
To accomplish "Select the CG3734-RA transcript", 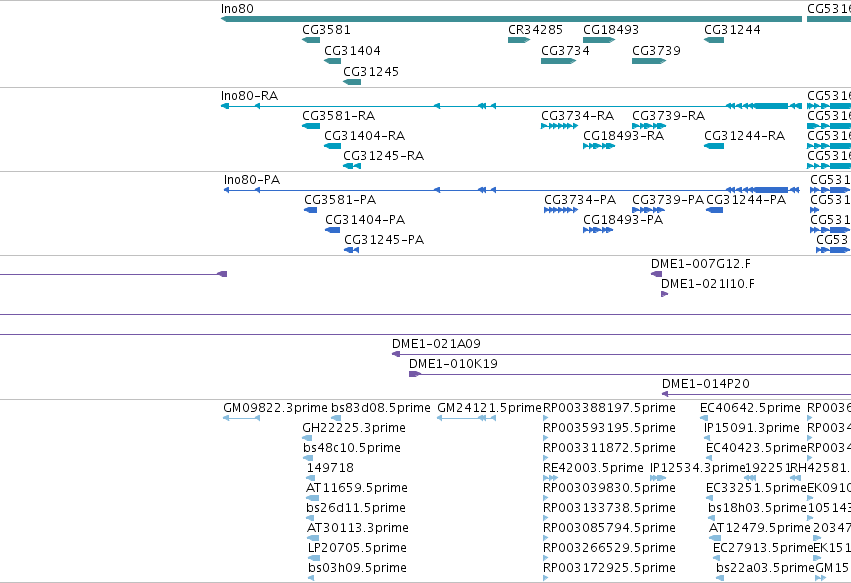I will point(560,126).
